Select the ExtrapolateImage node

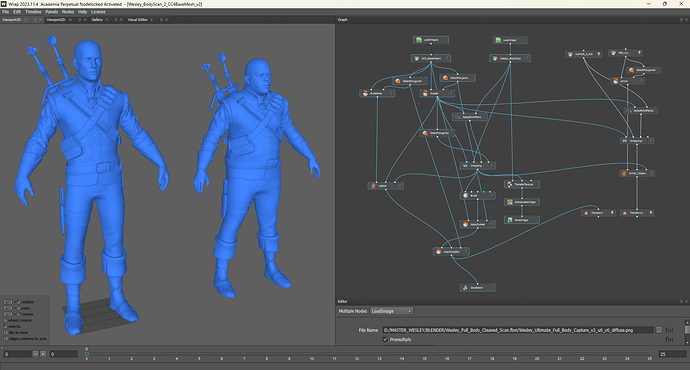[522, 202]
